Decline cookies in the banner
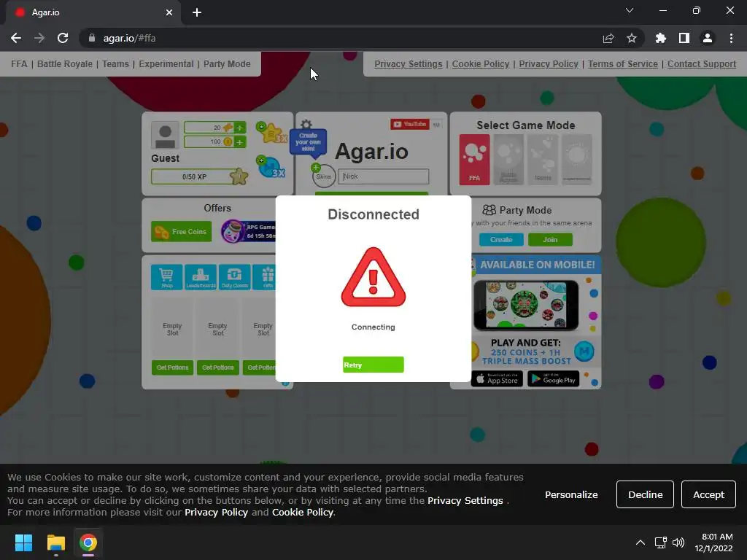The width and height of the screenshot is (747, 560). [645, 494]
